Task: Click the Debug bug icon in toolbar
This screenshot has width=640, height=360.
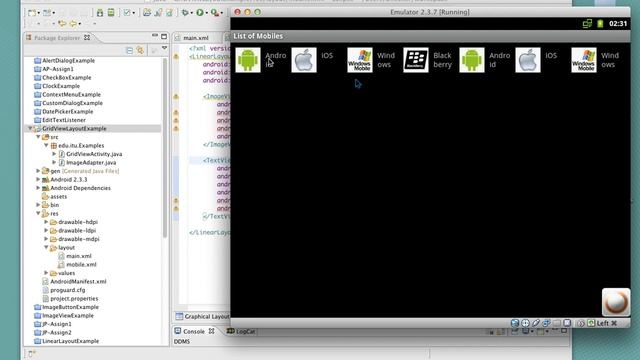Action: 185,13
